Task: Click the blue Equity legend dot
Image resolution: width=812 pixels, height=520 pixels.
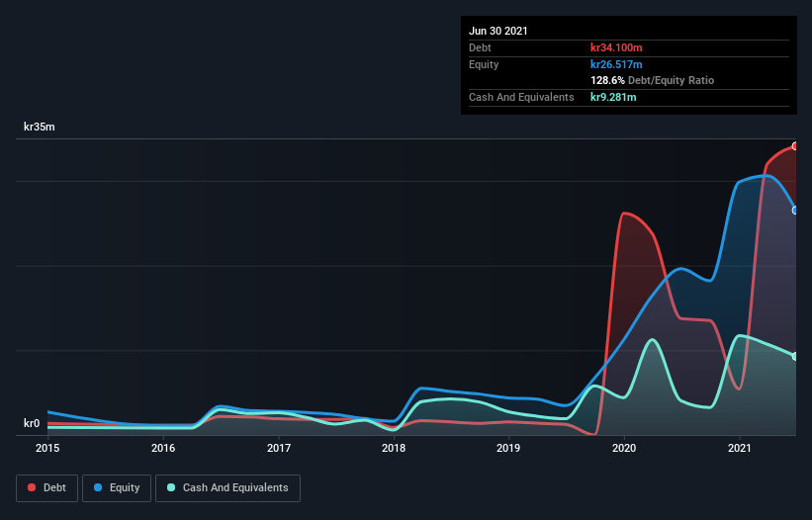Action: click(x=98, y=487)
